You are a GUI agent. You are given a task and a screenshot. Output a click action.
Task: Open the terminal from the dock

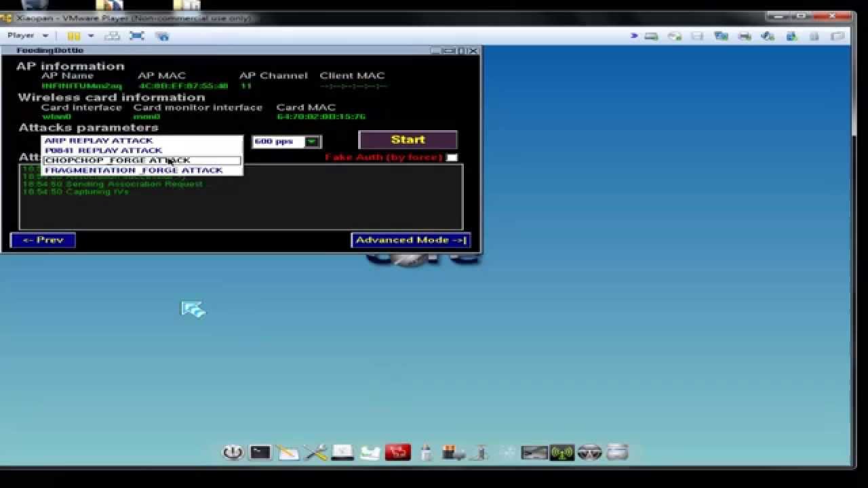[260, 452]
